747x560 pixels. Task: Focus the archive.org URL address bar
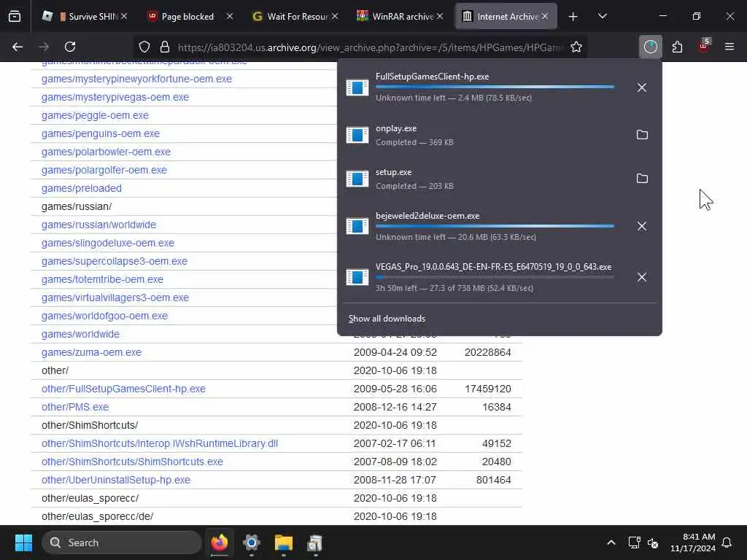[x=369, y=47]
